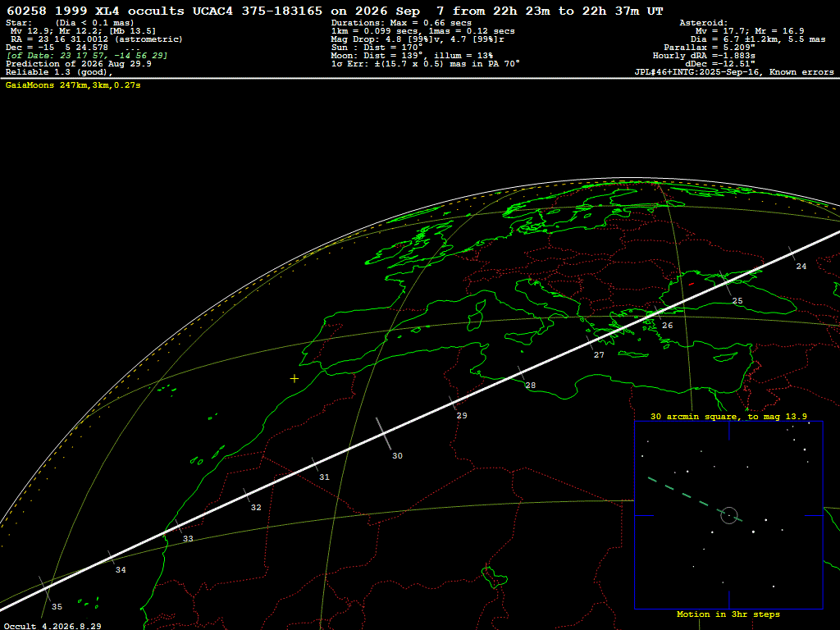Click the '30 arcmin square' chart caption
Screen dimensions: 840x630
pyautogui.click(x=728, y=416)
